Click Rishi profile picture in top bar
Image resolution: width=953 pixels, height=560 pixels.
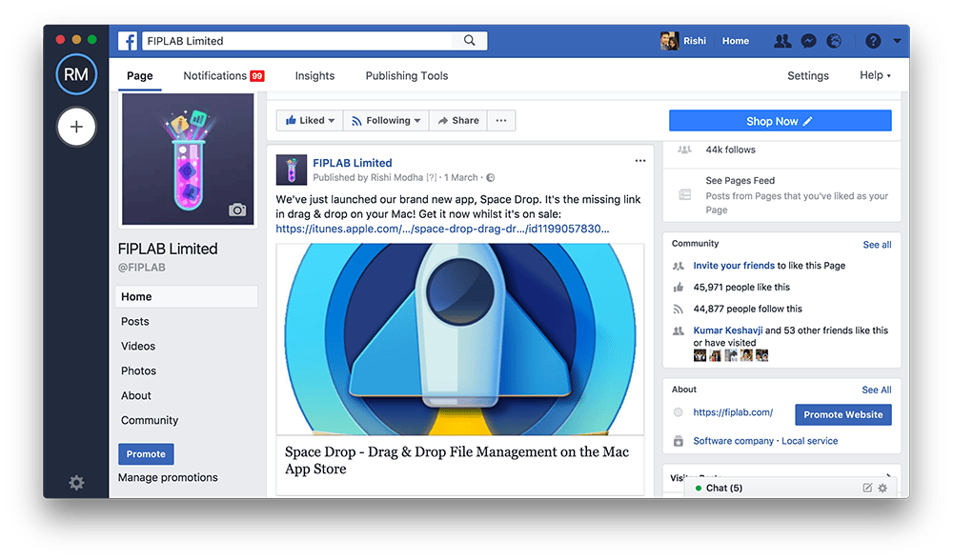669,41
